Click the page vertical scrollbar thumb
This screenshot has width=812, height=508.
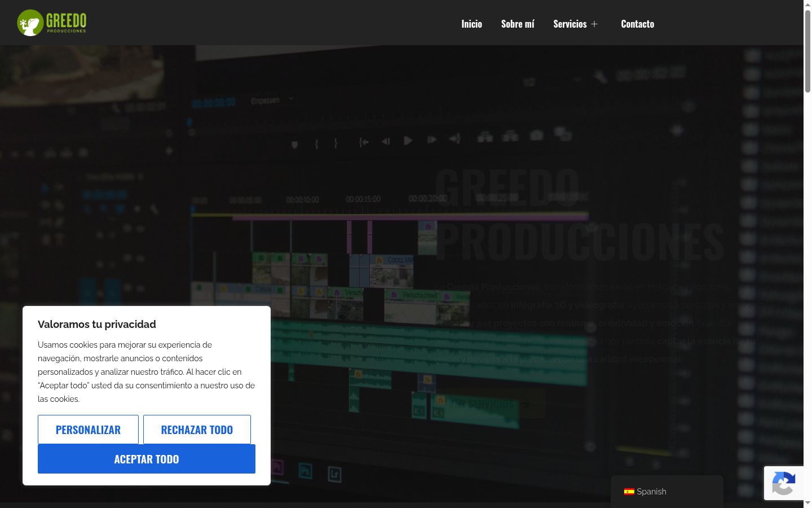pos(807,51)
